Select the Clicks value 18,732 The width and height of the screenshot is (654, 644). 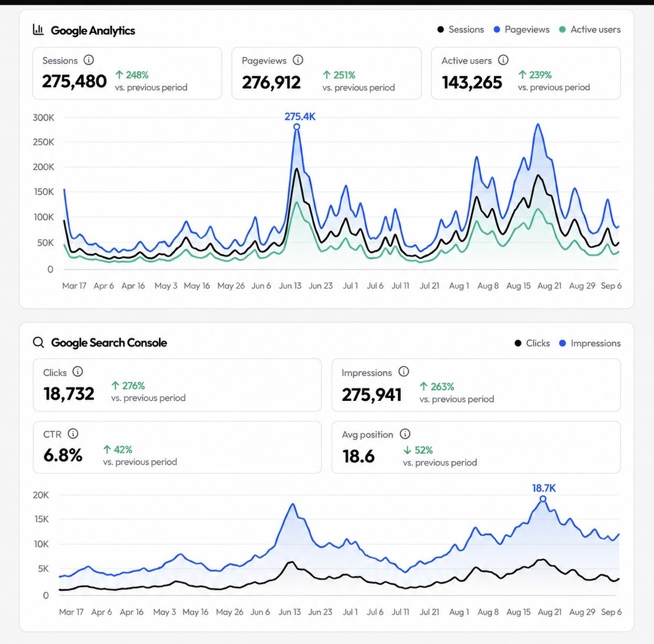[69, 394]
